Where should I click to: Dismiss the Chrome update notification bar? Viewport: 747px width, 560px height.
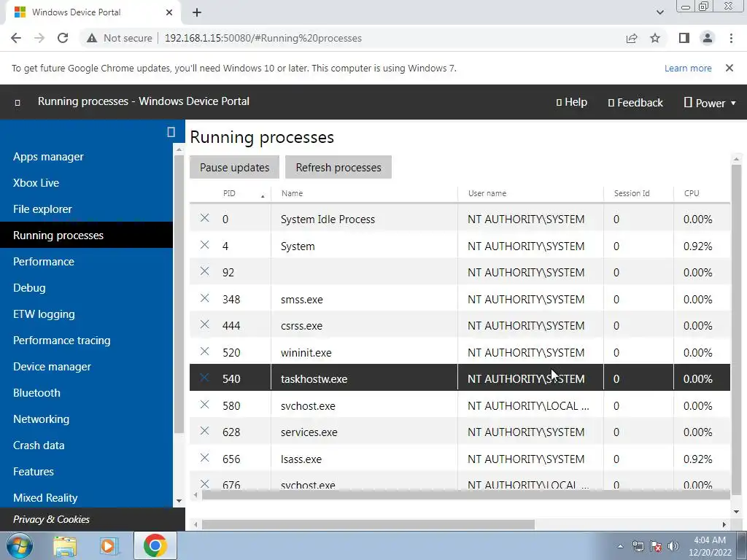click(x=729, y=68)
